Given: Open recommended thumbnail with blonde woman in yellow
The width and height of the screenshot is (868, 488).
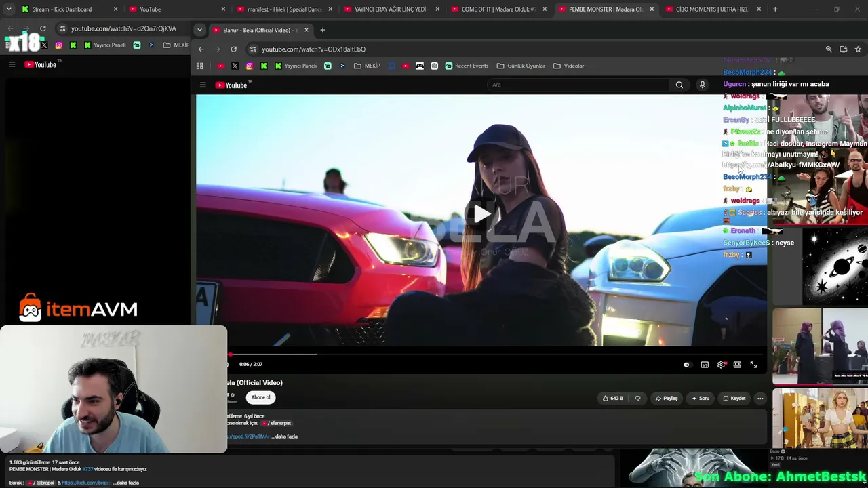Looking at the screenshot, I should [x=820, y=418].
